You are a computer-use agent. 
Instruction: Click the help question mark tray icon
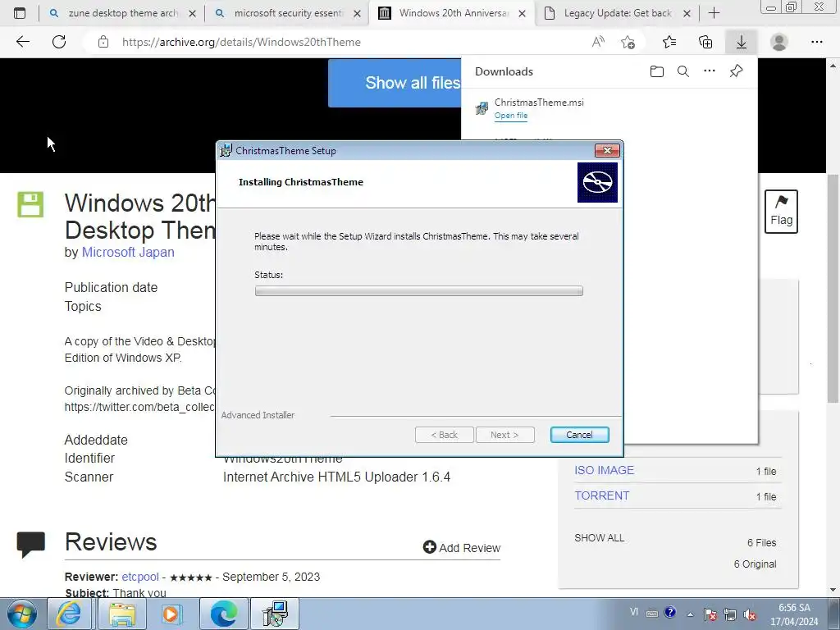669,612
